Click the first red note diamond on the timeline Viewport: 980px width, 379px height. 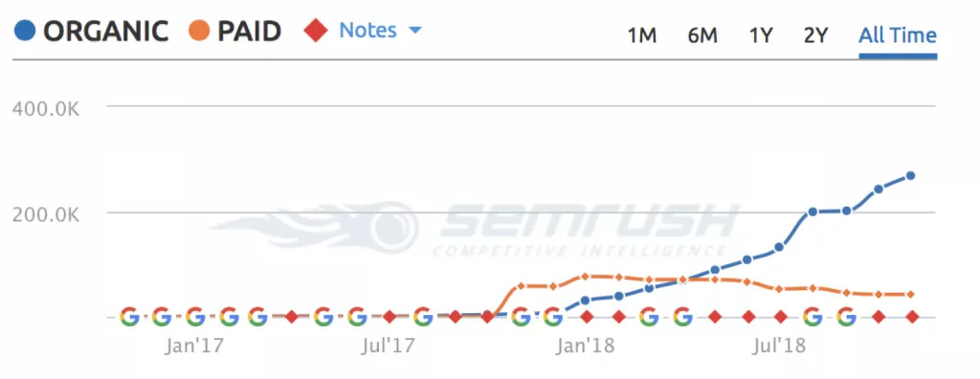[x=291, y=317]
